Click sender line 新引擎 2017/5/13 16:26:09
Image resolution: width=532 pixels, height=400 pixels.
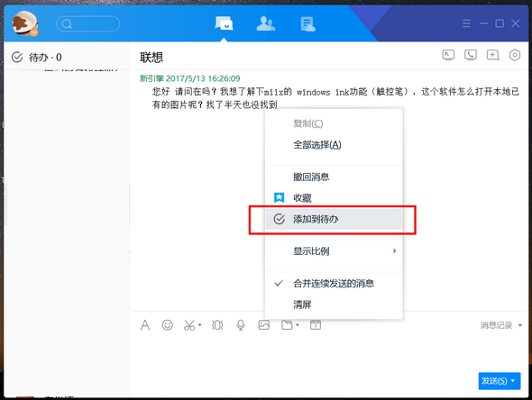click(190, 78)
